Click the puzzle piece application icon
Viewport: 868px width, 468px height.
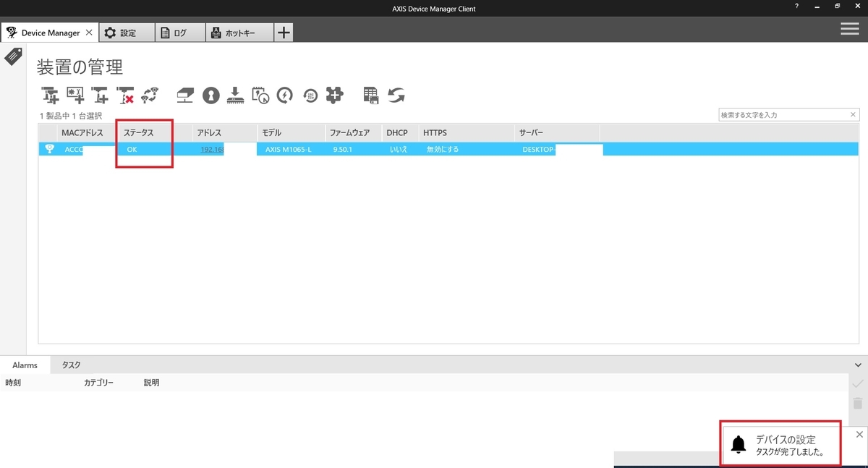(334, 95)
